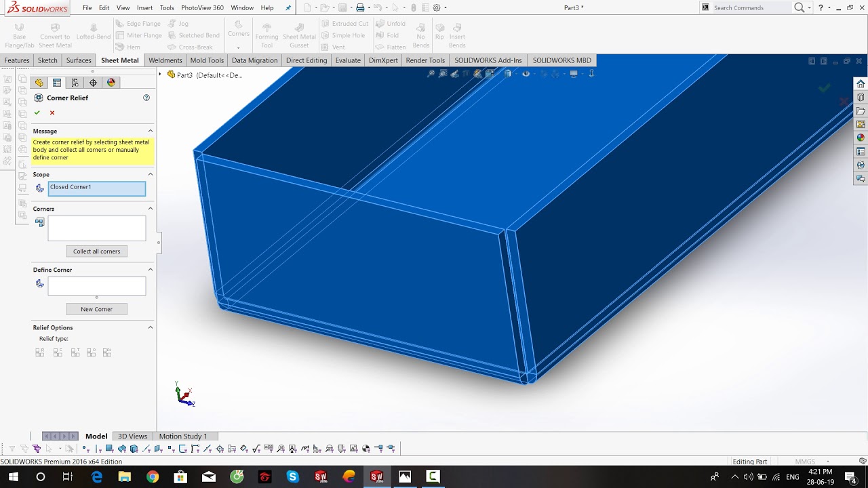Switch to the Evaluate ribbon tab
The image size is (868, 488).
(x=348, y=60)
